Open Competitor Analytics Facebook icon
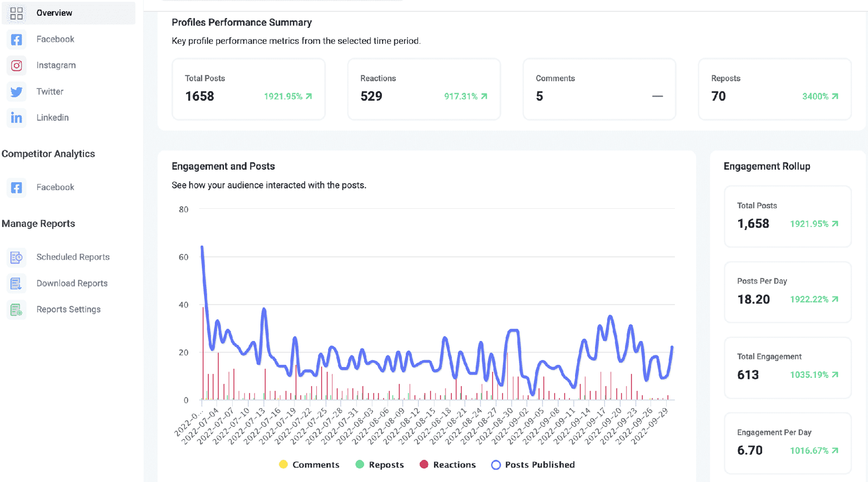The height and width of the screenshot is (482, 868). point(17,188)
